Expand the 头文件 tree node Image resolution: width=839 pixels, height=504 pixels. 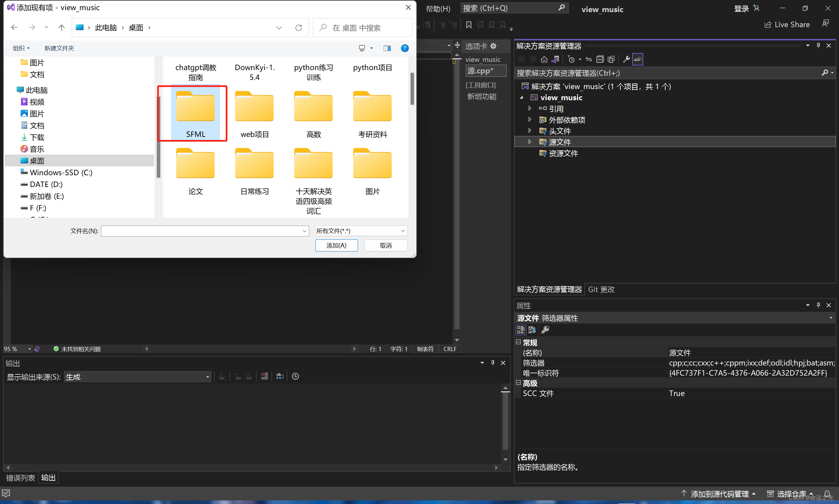(529, 131)
